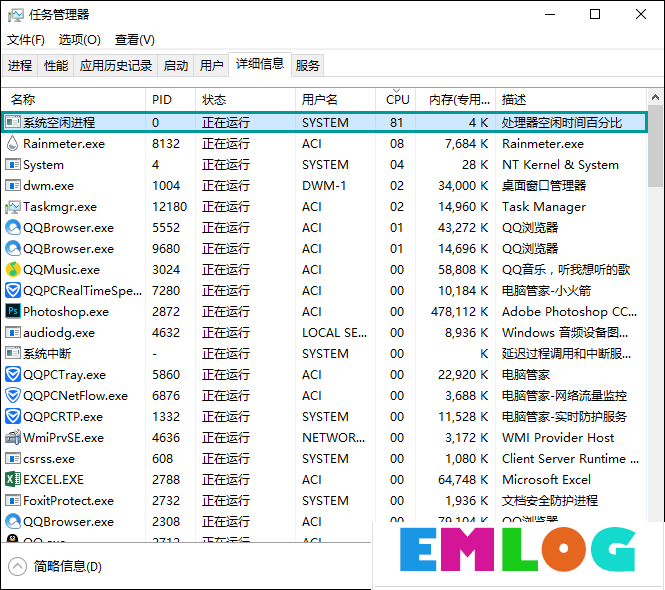Sort by the PID column header
Image resolution: width=665 pixels, height=590 pixels.
point(170,100)
